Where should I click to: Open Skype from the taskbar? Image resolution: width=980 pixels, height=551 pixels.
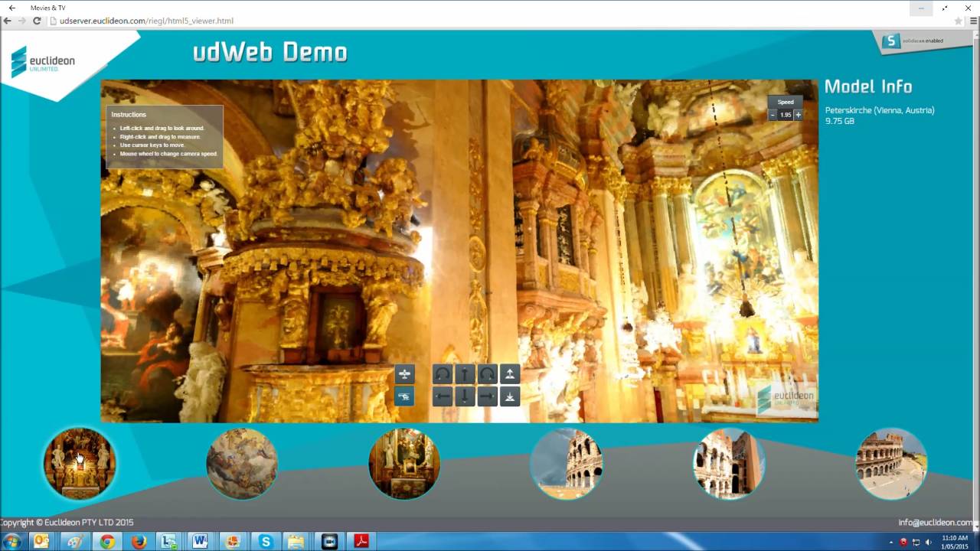click(265, 542)
